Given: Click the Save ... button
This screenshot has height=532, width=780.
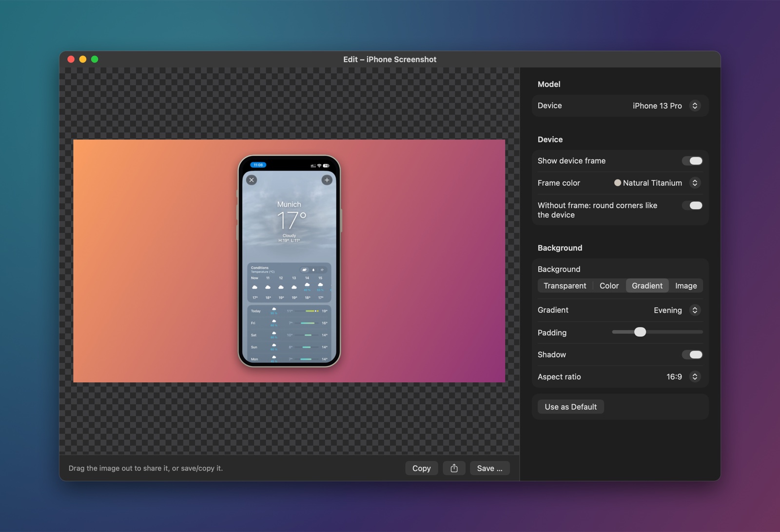Looking at the screenshot, I should coord(489,468).
